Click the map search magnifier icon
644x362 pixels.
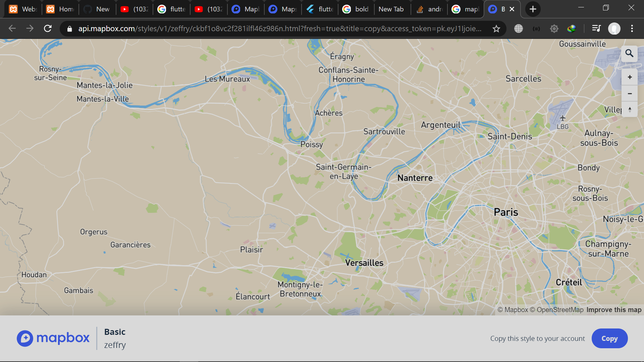[x=629, y=54]
